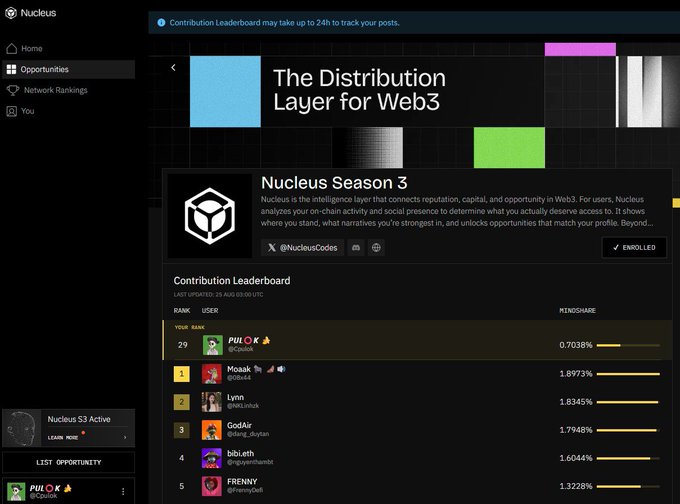Go to the You profile page

tap(69, 111)
